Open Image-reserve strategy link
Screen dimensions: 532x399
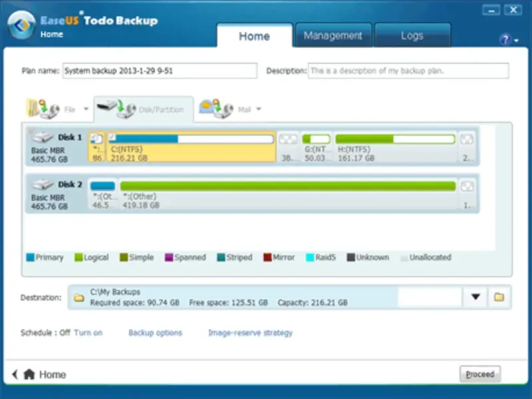[x=251, y=333]
